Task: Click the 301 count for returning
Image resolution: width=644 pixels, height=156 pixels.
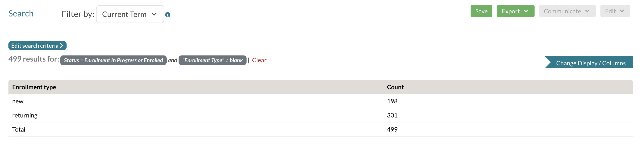Action: pyautogui.click(x=392, y=115)
